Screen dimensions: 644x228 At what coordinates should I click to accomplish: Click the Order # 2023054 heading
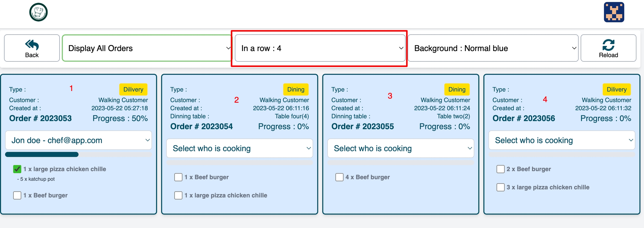coord(202,126)
